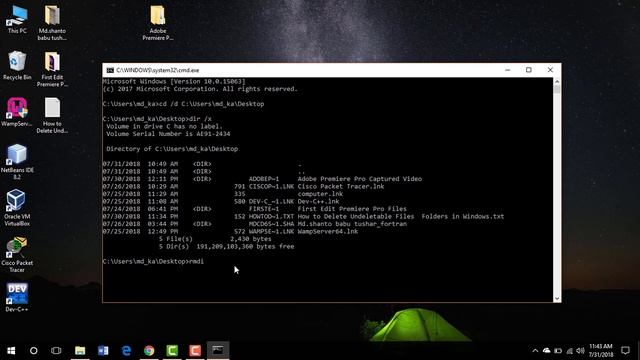Launch Microsoft Edge from taskbar

[126, 351]
